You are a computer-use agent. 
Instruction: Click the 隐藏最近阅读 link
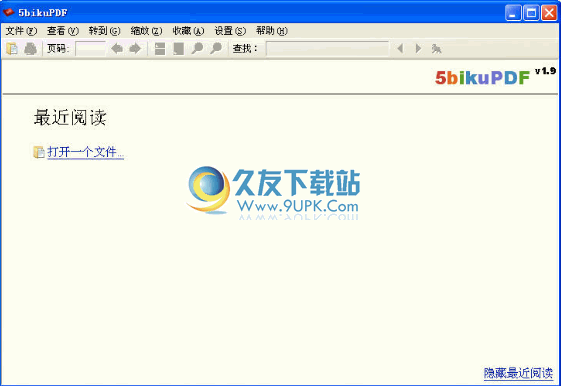[x=518, y=373]
